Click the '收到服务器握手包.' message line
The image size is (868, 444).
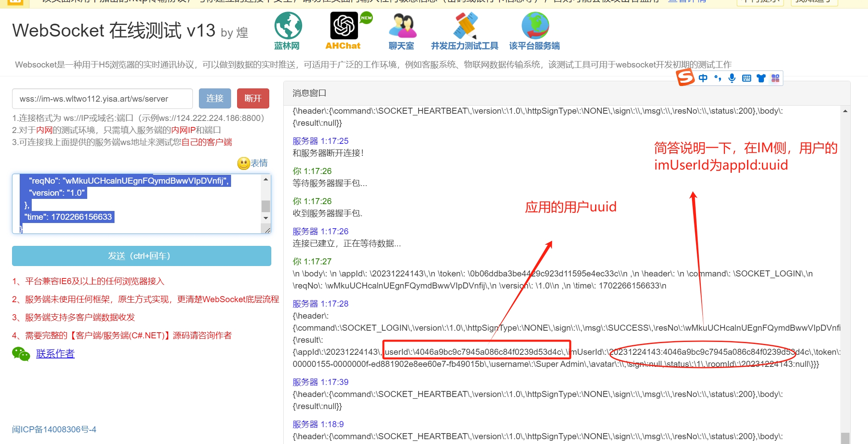pyautogui.click(x=328, y=213)
